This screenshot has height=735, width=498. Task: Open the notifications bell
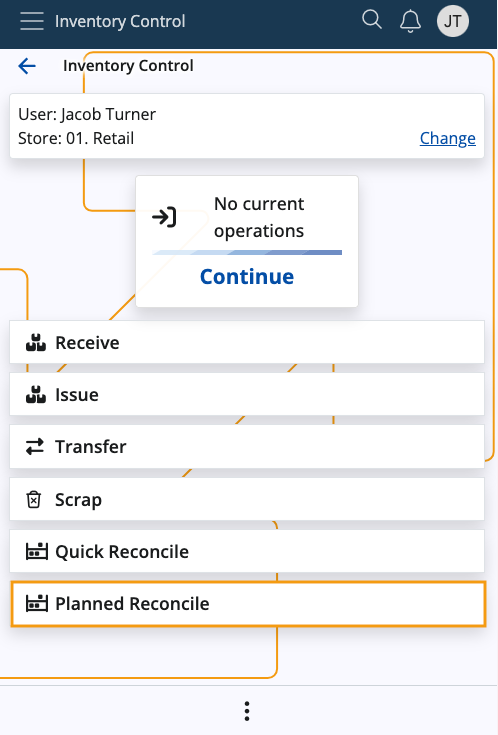[x=410, y=21]
